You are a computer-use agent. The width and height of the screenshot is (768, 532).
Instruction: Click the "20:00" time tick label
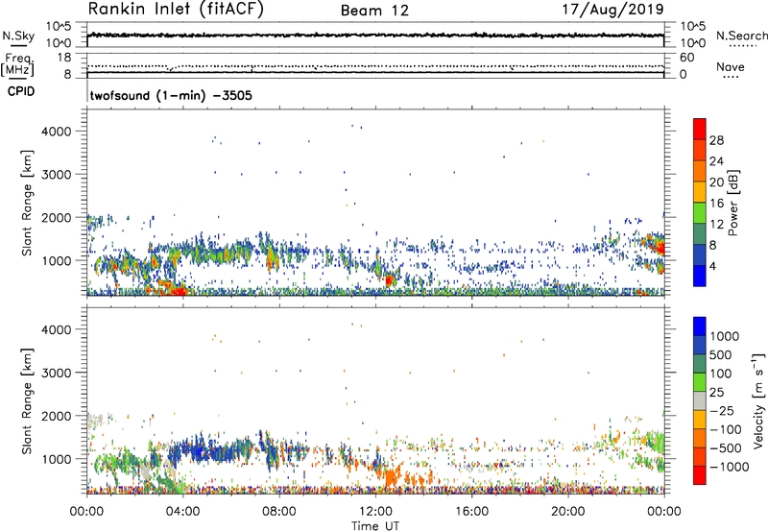coord(568,512)
